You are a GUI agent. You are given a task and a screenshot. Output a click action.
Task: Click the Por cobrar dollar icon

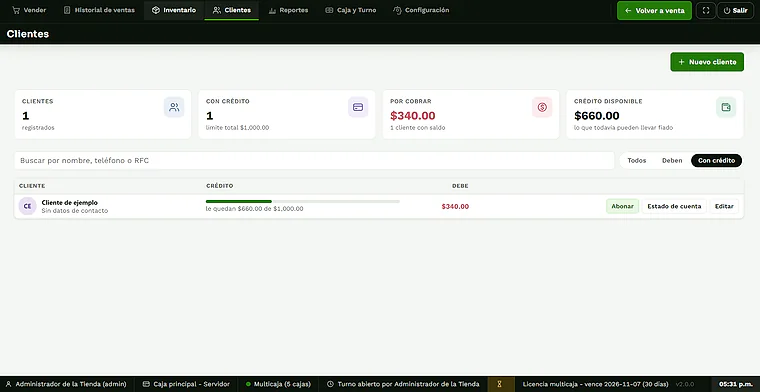[x=542, y=107]
